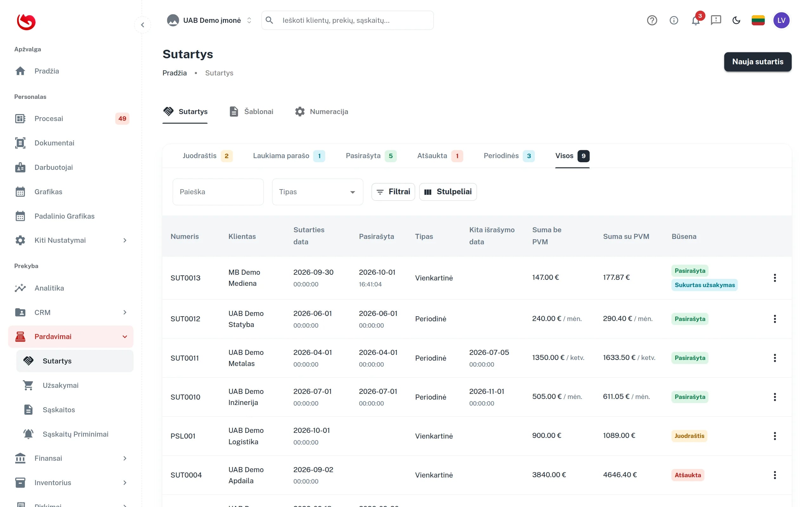Image resolution: width=812 pixels, height=507 pixels.
Task: Open the feedback chat bubble icon
Action: [716, 20]
